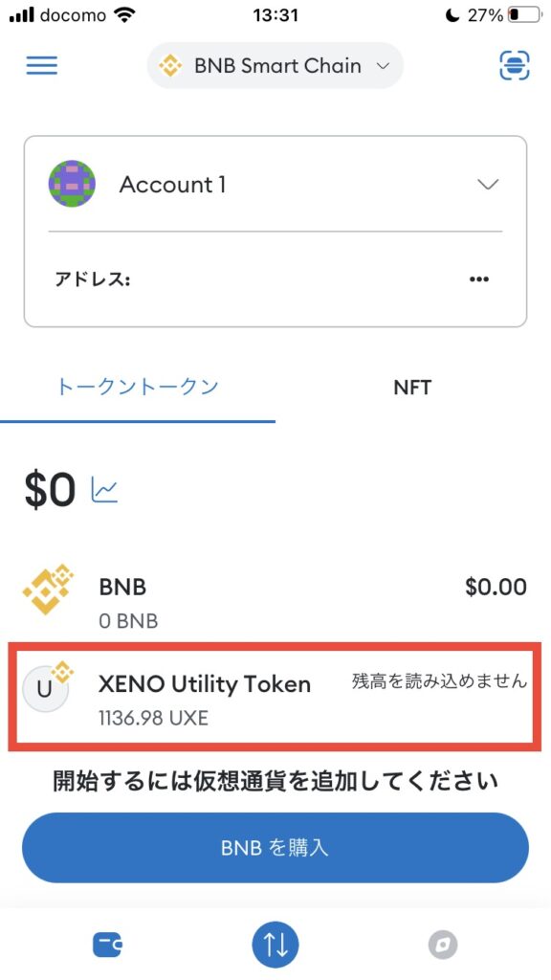Viewport: 551px width, 980px height.
Task: Open the Account 1 selector
Action: 275,185
